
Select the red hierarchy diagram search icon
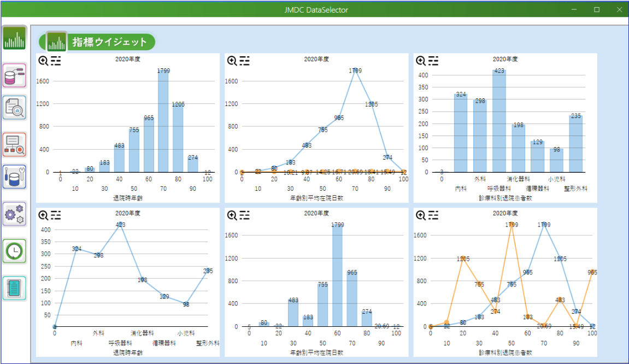[x=15, y=144]
